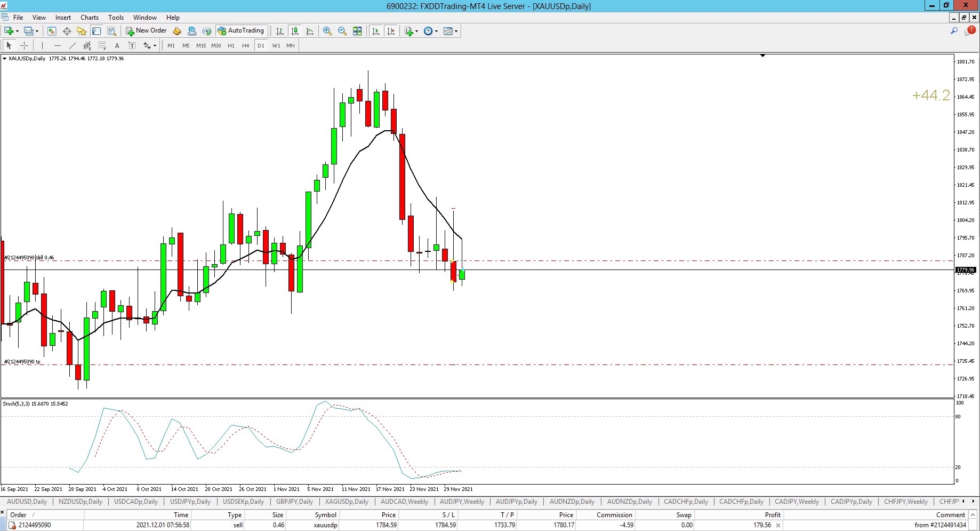This screenshot has width=980, height=531.
Task: Switch to XAGUSDp,Daily chart tab
Action: pos(347,502)
